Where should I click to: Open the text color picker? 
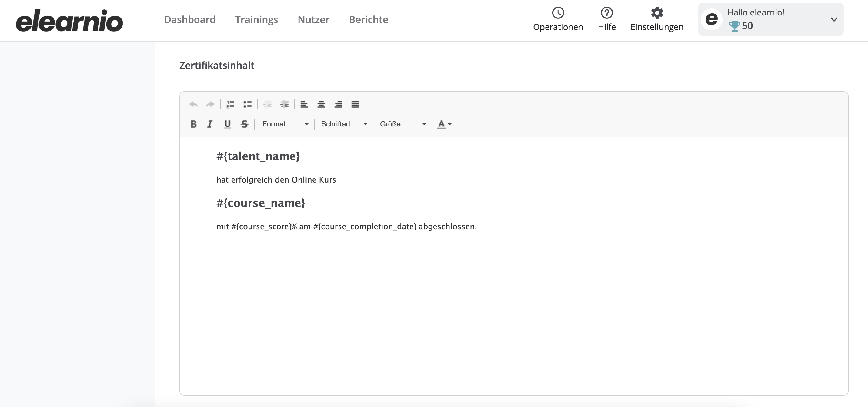444,124
